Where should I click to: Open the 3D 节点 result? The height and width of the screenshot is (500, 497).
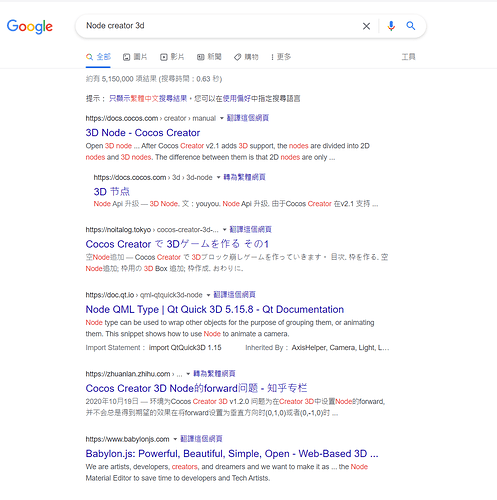112,192
